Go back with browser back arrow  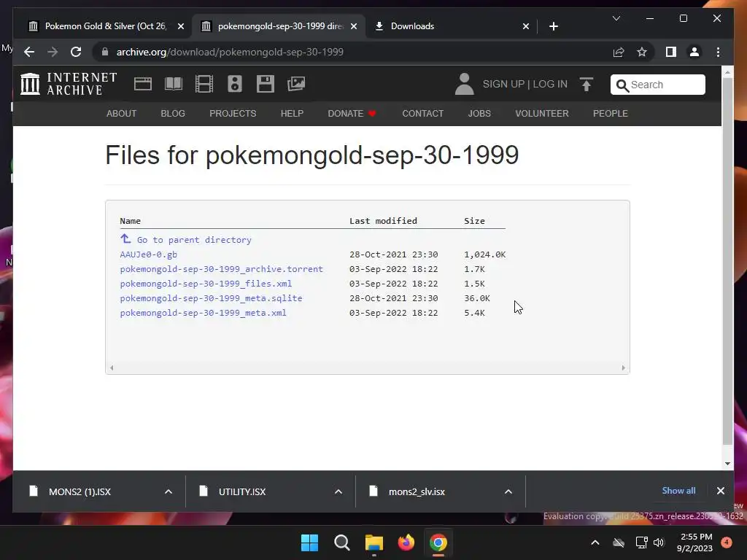click(29, 52)
